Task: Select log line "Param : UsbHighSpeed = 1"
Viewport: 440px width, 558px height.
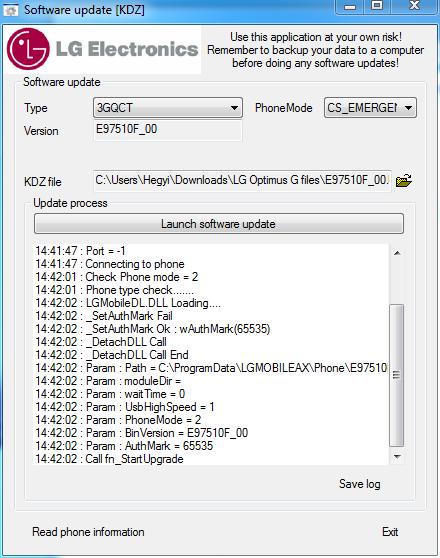Action: (125, 407)
